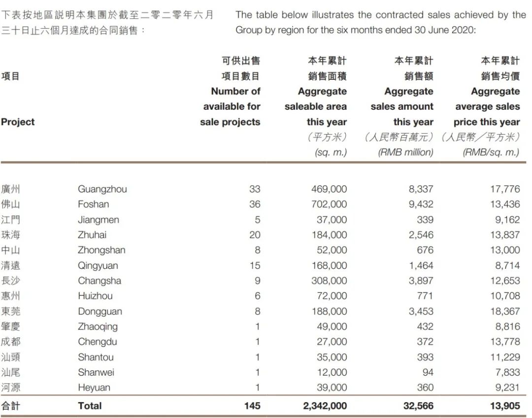Click Zhaoqing sales amount 432

click(425, 326)
